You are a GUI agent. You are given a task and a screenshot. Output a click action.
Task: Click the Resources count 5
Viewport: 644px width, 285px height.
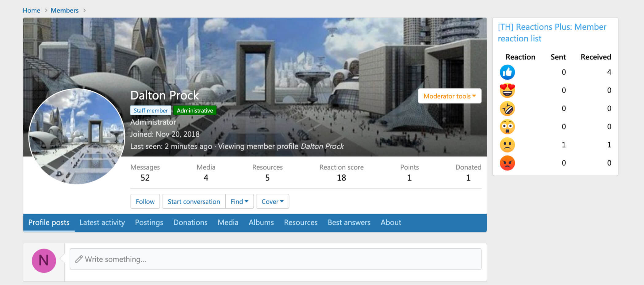(x=267, y=178)
